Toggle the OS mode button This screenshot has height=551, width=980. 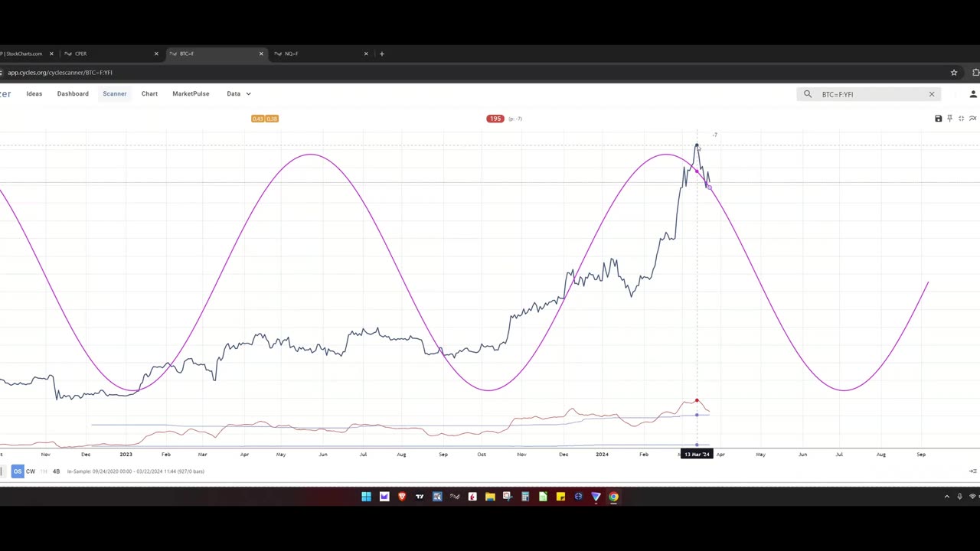[x=18, y=471]
